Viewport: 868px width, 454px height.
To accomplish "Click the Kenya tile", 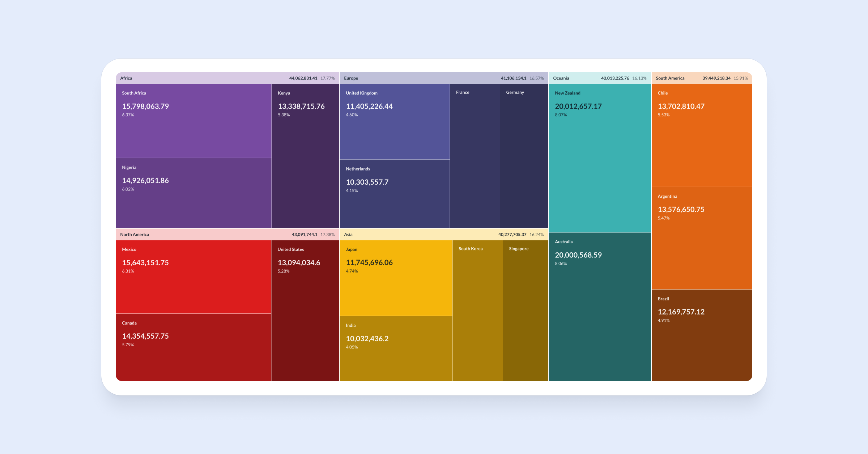I will coord(305,156).
